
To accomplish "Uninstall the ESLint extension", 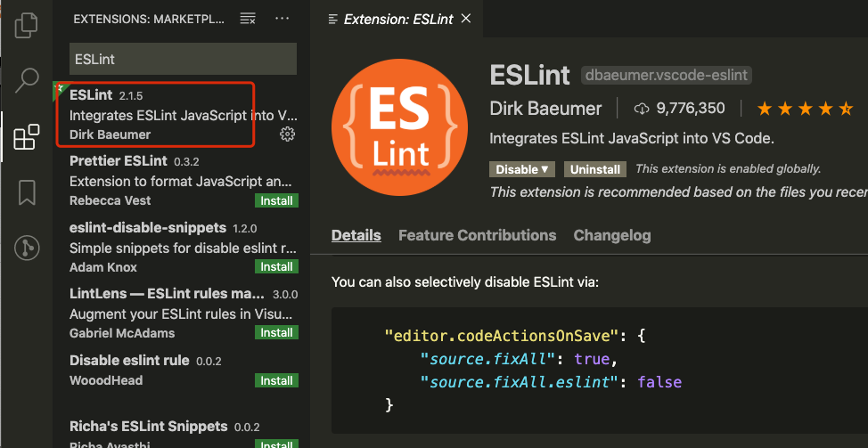I will click(x=594, y=169).
